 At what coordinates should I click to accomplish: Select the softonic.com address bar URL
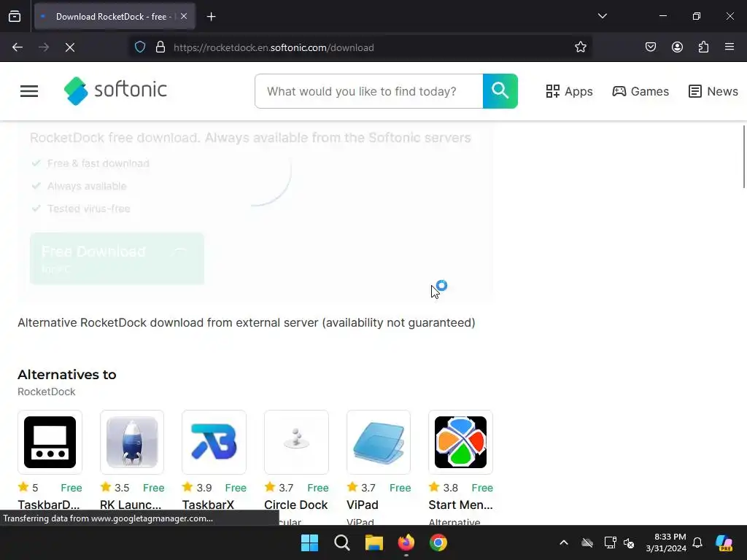(x=274, y=47)
